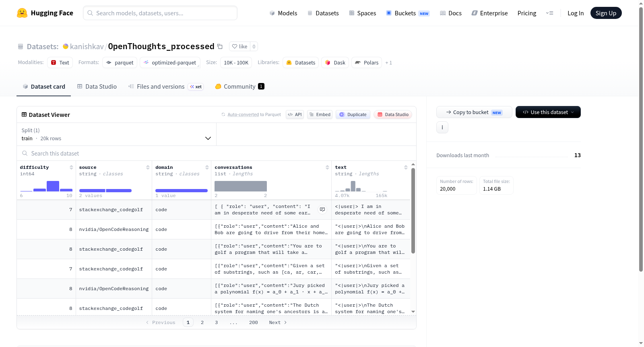This screenshot has width=644, height=347.
Task: Jump to page 200 of the dataset
Action: coord(253,322)
